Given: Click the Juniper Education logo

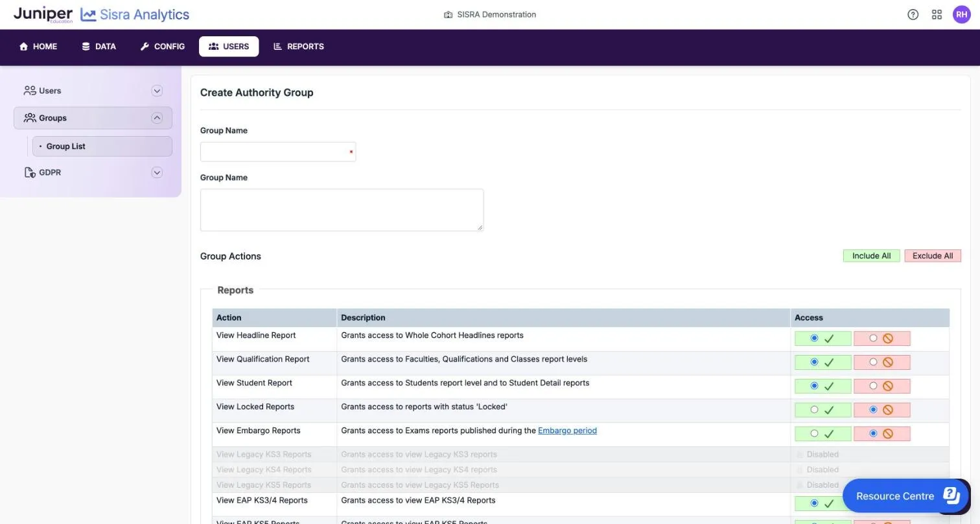Looking at the screenshot, I should coord(43,14).
